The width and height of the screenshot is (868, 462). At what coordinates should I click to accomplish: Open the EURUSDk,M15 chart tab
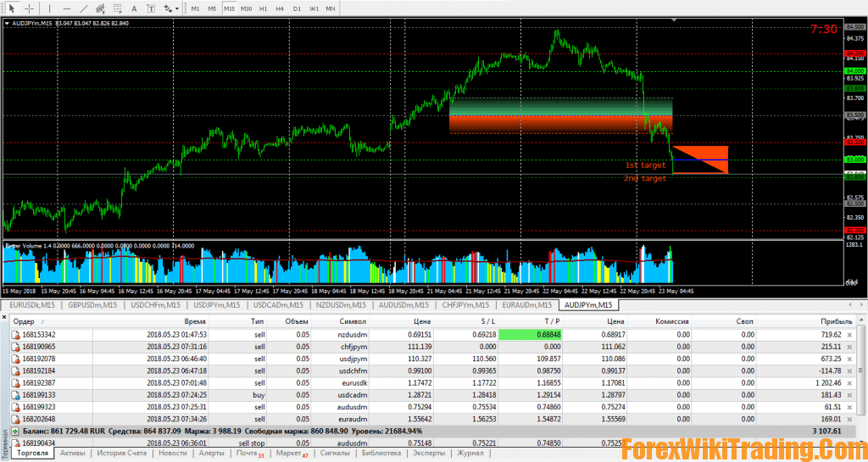[x=31, y=305]
